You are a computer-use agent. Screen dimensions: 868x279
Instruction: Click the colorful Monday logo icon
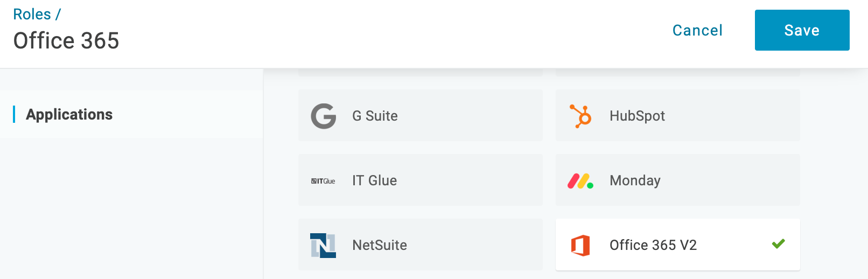point(580,181)
